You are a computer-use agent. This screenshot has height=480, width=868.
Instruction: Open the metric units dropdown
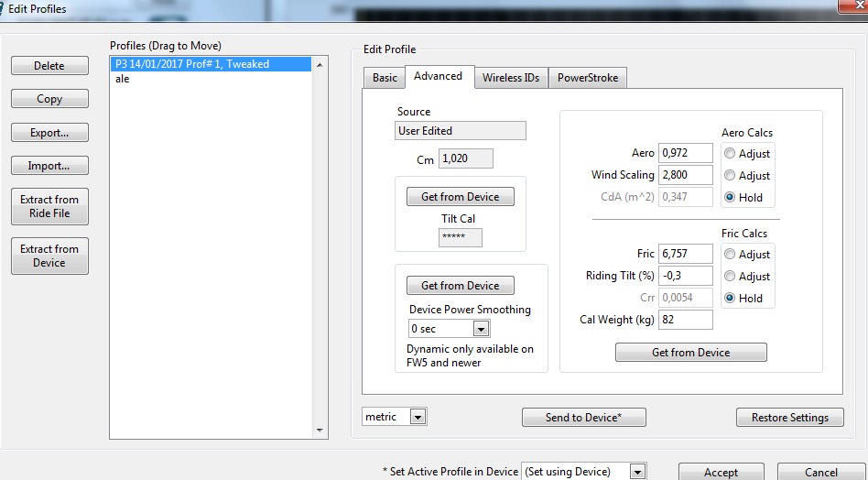point(418,417)
